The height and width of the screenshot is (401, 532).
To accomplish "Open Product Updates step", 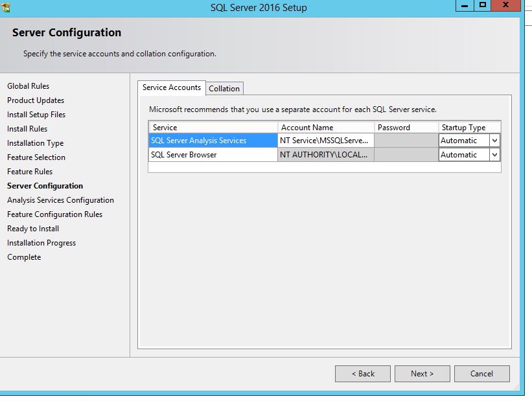I will pyautogui.click(x=36, y=100).
